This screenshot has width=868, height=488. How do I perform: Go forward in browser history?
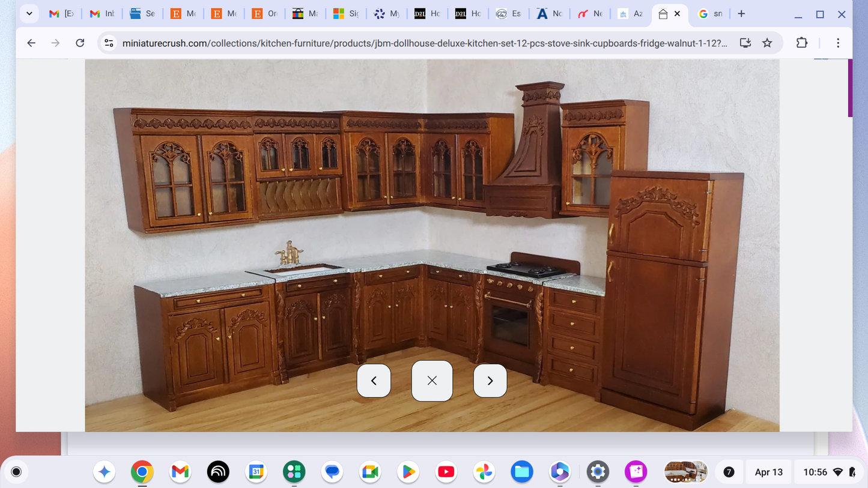pos(55,43)
